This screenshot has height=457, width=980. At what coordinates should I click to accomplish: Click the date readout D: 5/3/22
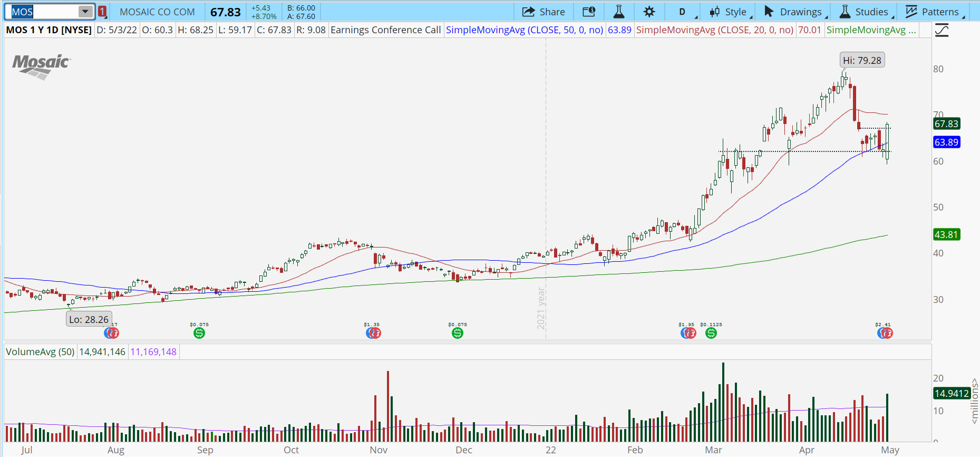[x=117, y=30]
